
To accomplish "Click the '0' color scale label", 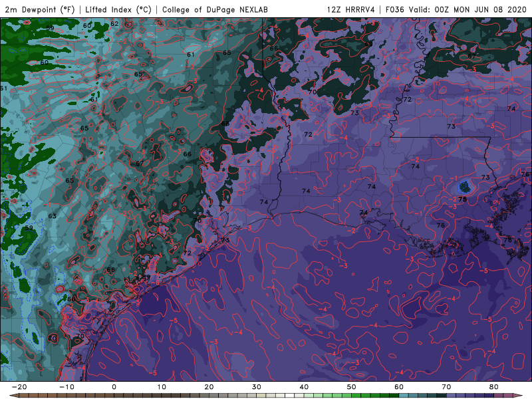I will [114, 387].
